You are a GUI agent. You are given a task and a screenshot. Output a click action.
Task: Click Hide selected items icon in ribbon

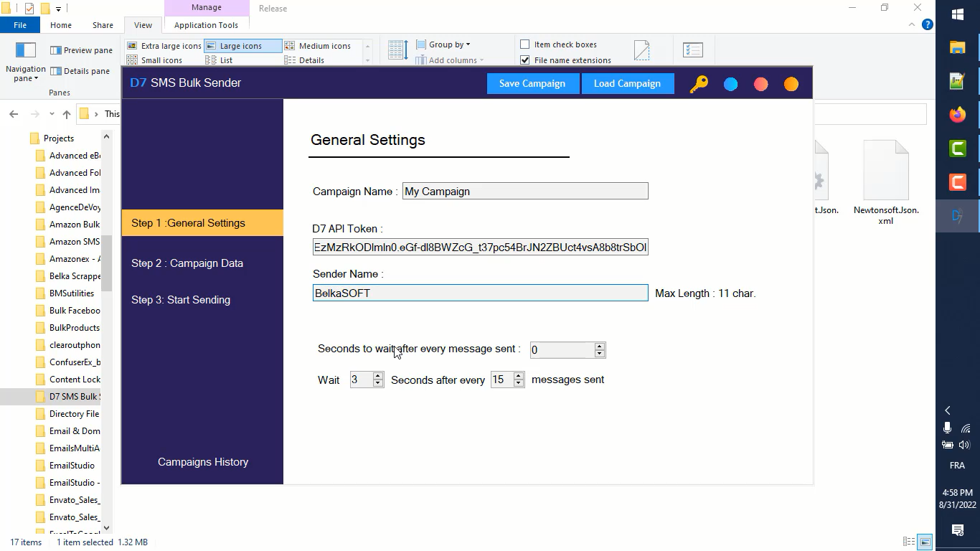tap(642, 50)
